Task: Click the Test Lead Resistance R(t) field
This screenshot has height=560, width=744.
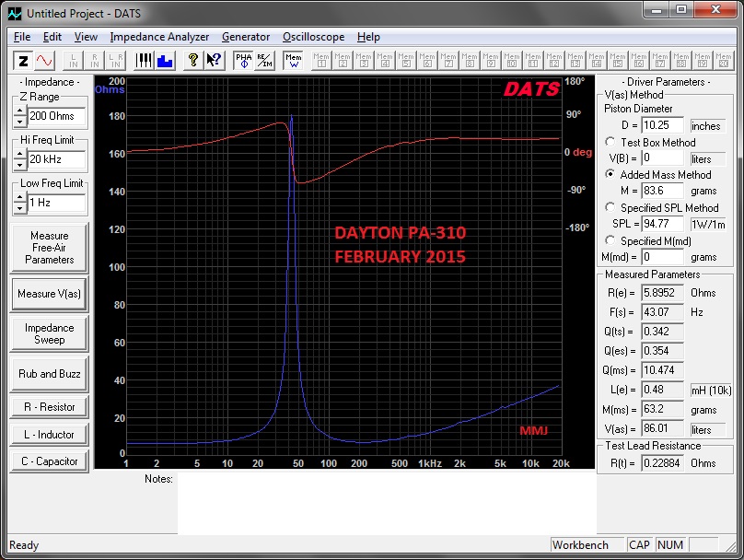Action: (662, 463)
